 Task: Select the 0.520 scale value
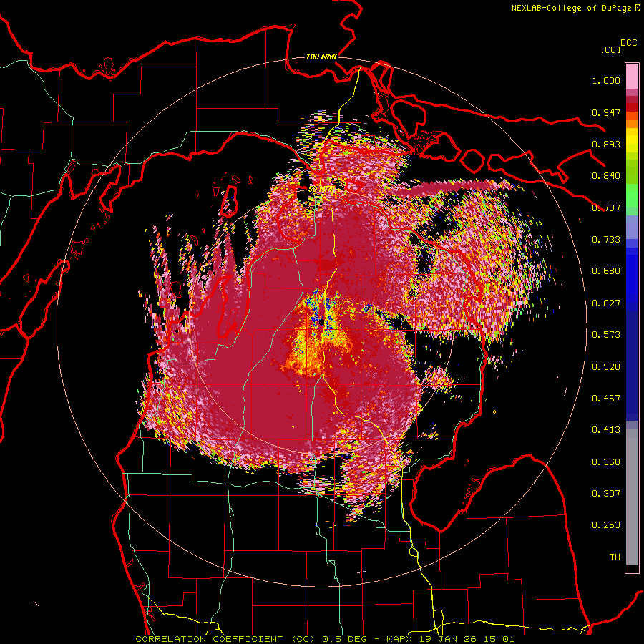pyautogui.click(x=606, y=367)
